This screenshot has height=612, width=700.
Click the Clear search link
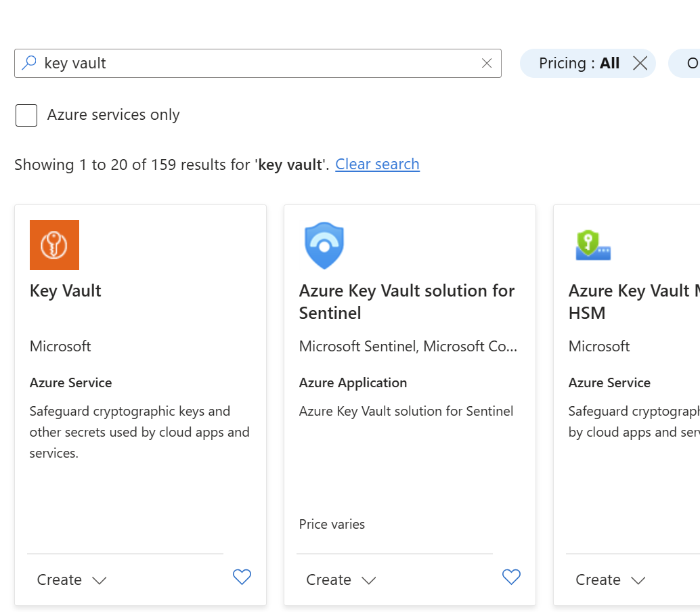click(377, 165)
